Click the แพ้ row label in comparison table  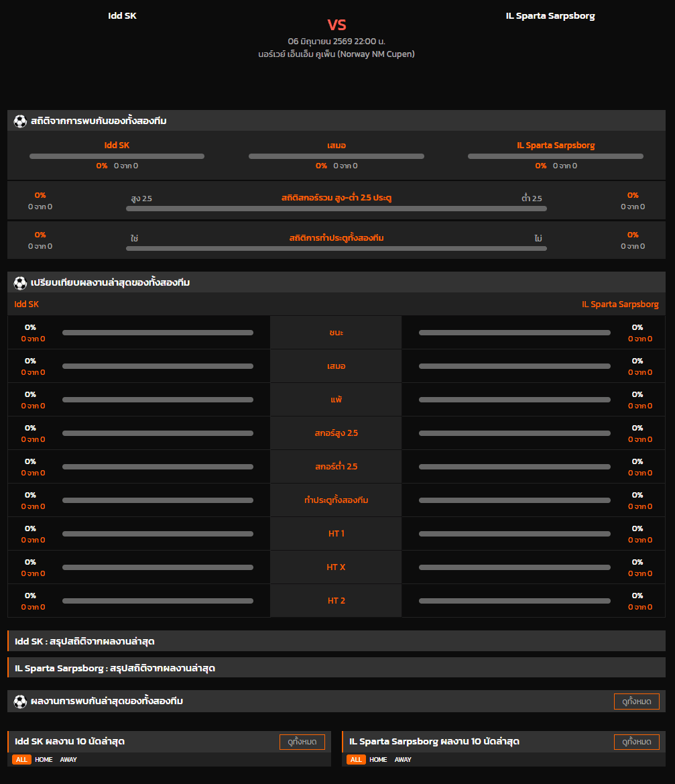pos(336,400)
